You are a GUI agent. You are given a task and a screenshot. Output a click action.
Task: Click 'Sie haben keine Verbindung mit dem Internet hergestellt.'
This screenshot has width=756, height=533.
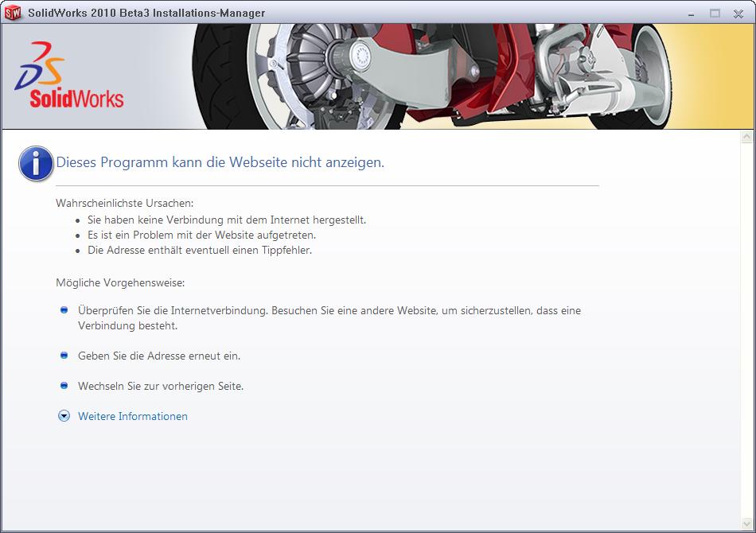[x=227, y=220]
